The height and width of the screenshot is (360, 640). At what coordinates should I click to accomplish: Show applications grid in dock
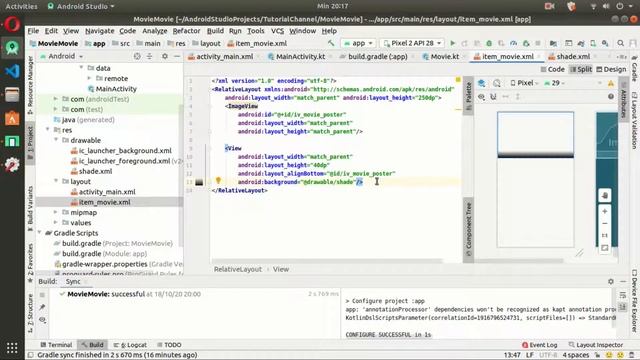click(12, 348)
